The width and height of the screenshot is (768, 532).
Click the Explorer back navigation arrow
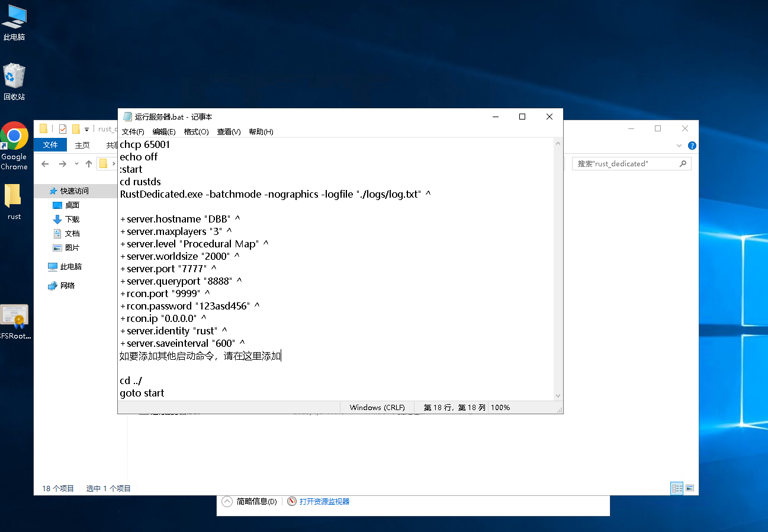pyautogui.click(x=45, y=164)
